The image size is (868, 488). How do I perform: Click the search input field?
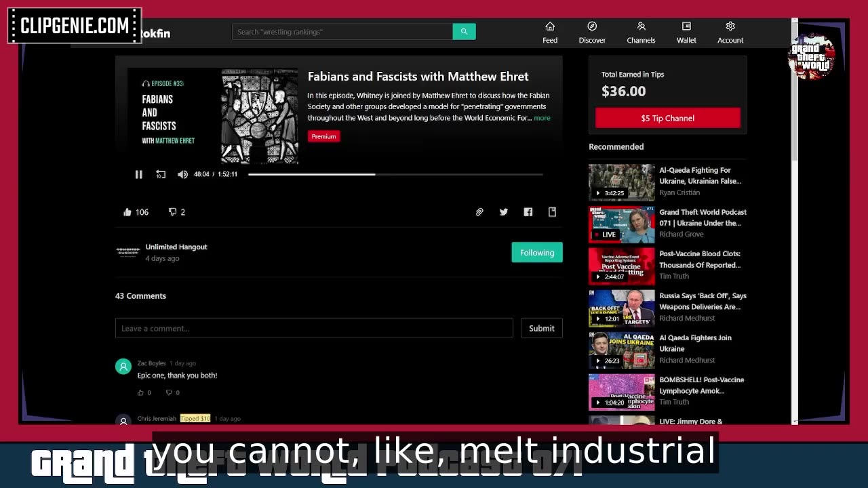click(x=342, y=31)
